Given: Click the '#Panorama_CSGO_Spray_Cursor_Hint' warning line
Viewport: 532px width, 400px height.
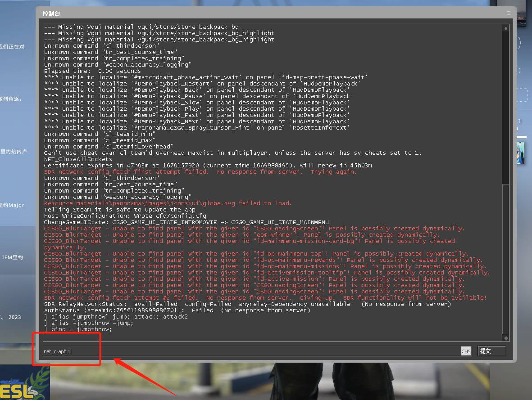Looking at the screenshot, I should (197, 128).
